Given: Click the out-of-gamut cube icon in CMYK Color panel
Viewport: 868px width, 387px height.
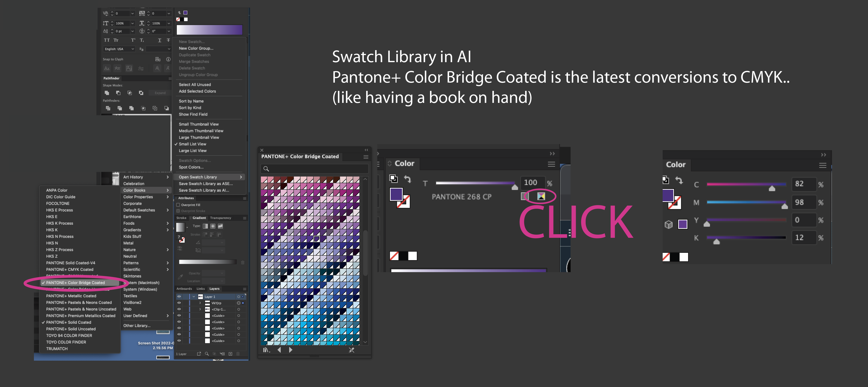Looking at the screenshot, I should 669,224.
